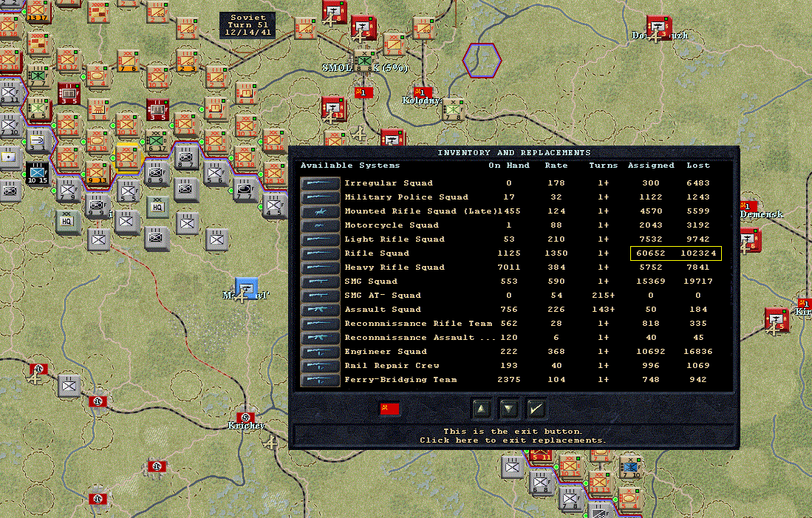Screen dimensions: 812x518
Task: Select the blue hexagon outlined map hex
Action: click(482, 61)
